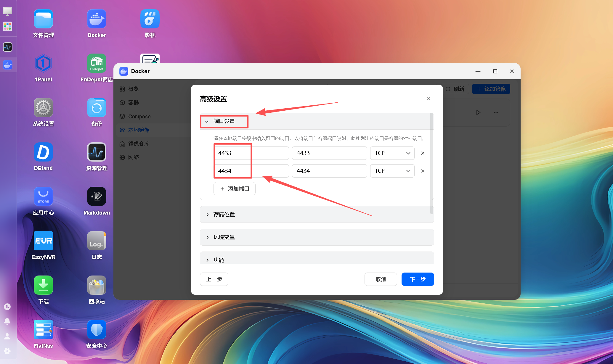Screen dimensions: 613x364
Task: Remove the 4434 port mapping row
Action: (x=423, y=171)
